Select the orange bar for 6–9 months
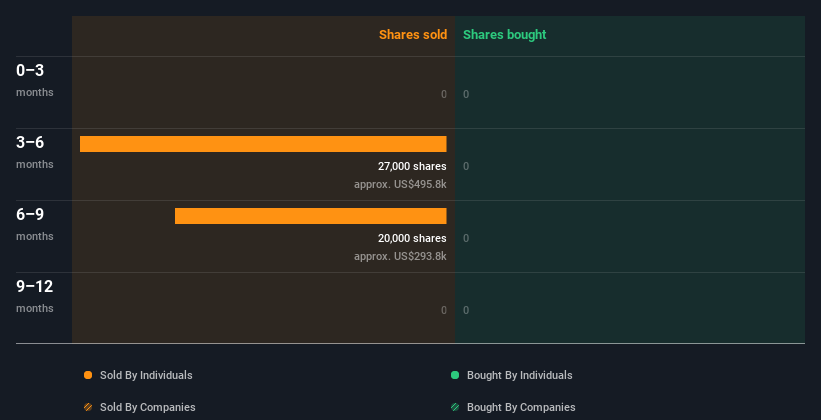The image size is (821, 420). 310,216
